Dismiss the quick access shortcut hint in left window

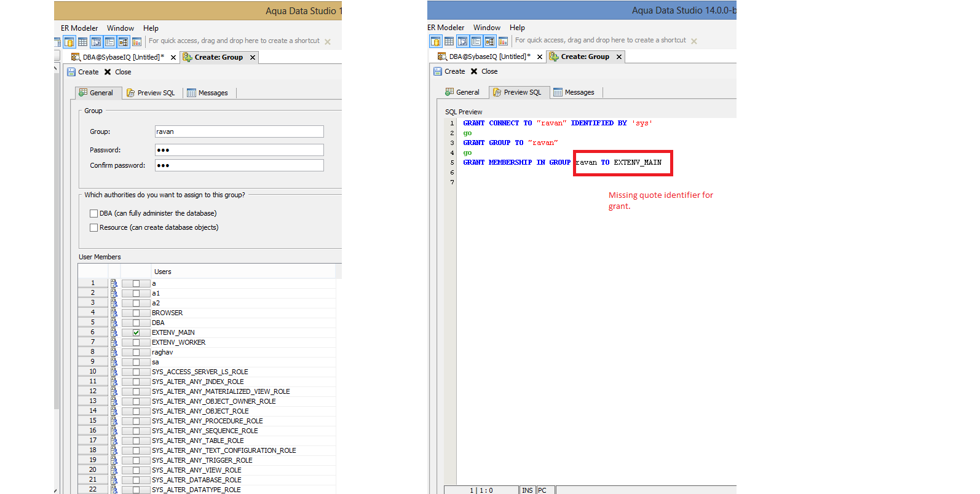[328, 42]
